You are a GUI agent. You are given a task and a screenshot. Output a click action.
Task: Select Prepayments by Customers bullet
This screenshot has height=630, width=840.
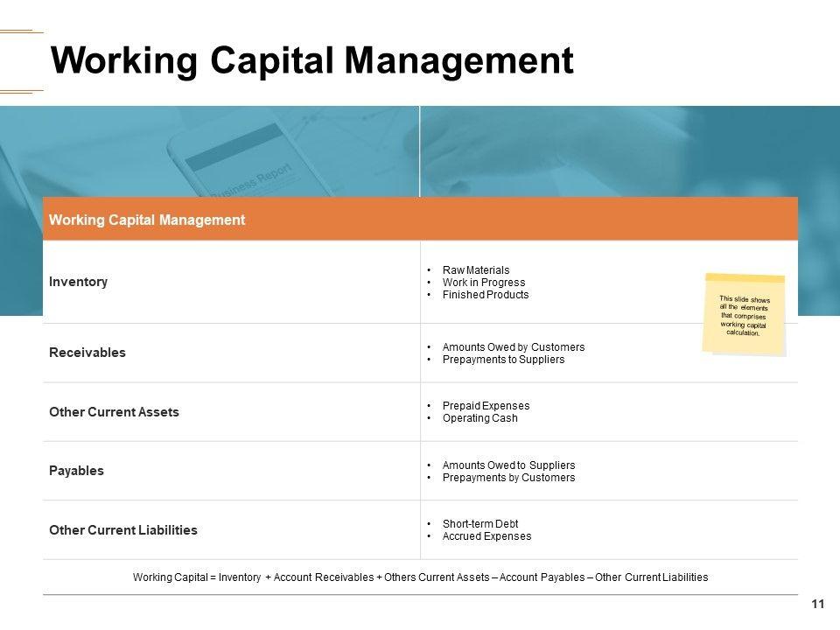[x=508, y=478]
